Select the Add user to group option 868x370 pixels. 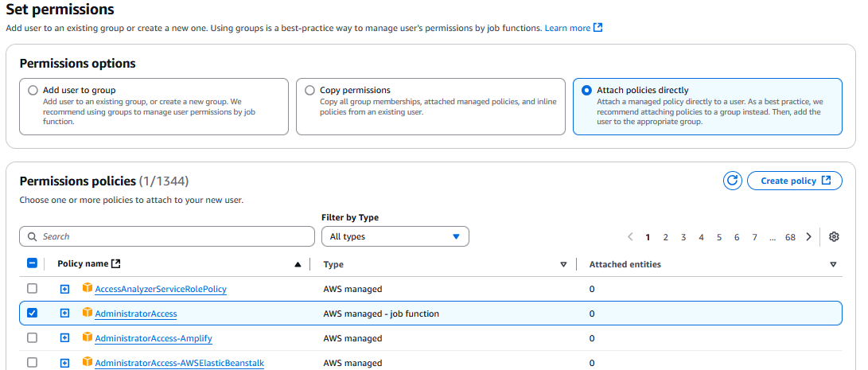(33, 91)
